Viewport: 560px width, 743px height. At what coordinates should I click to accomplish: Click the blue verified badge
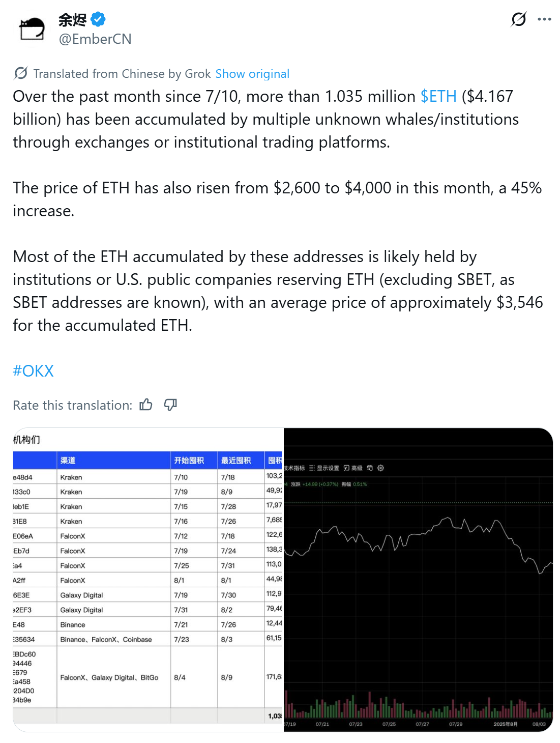coord(98,19)
